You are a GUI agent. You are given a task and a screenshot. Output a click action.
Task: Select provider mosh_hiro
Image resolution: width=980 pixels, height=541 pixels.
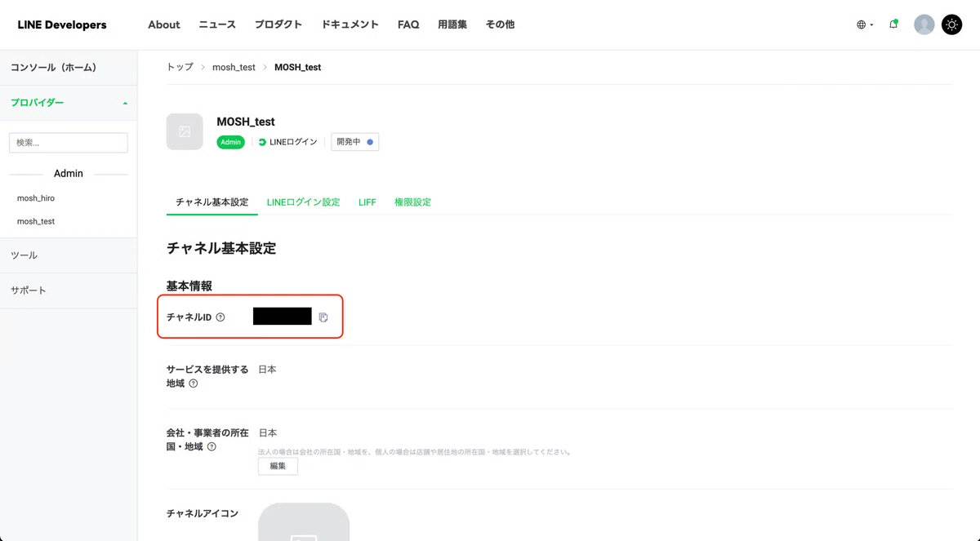click(x=36, y=198)
